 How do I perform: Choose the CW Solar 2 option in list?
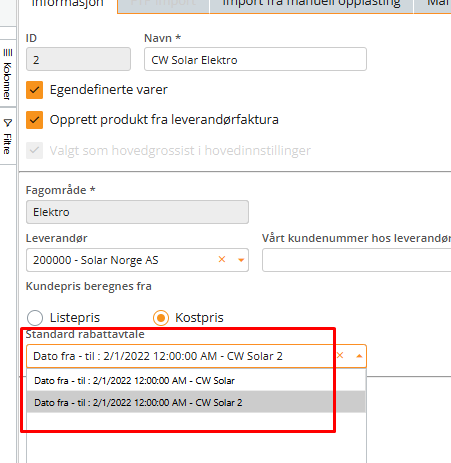point(196,402)
